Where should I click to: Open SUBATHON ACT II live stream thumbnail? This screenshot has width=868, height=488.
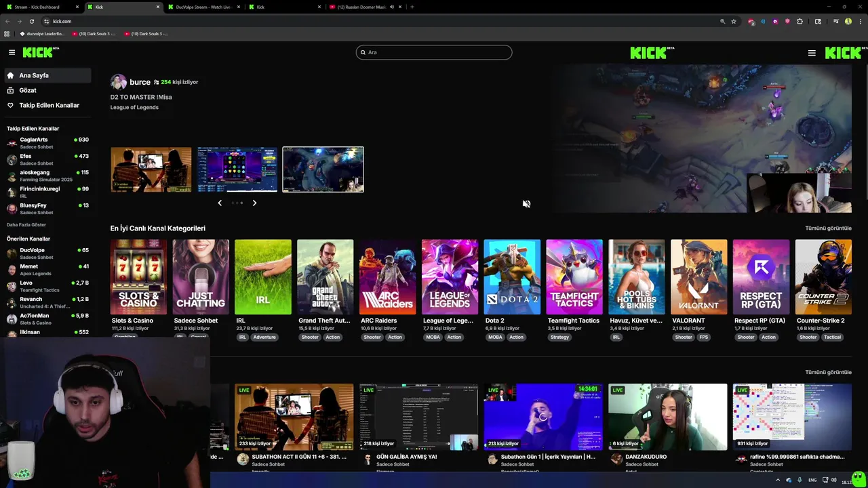click(294, 417)
